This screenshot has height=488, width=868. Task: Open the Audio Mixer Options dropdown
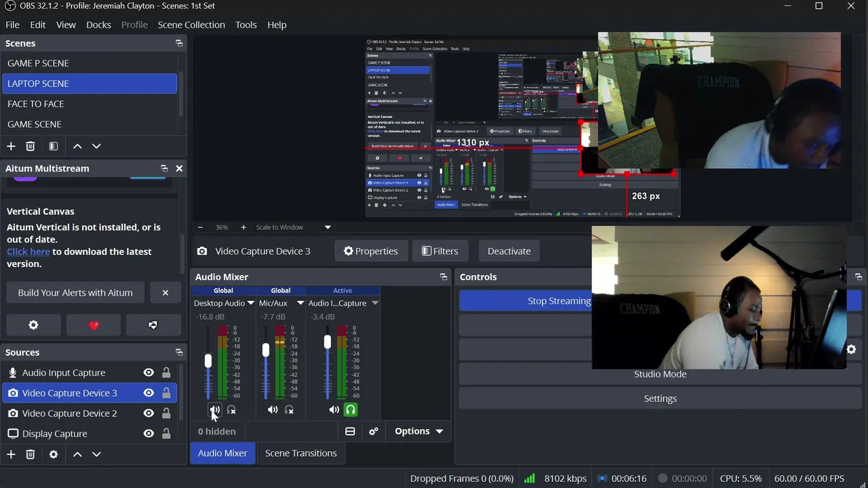click(x=418, y=431)
